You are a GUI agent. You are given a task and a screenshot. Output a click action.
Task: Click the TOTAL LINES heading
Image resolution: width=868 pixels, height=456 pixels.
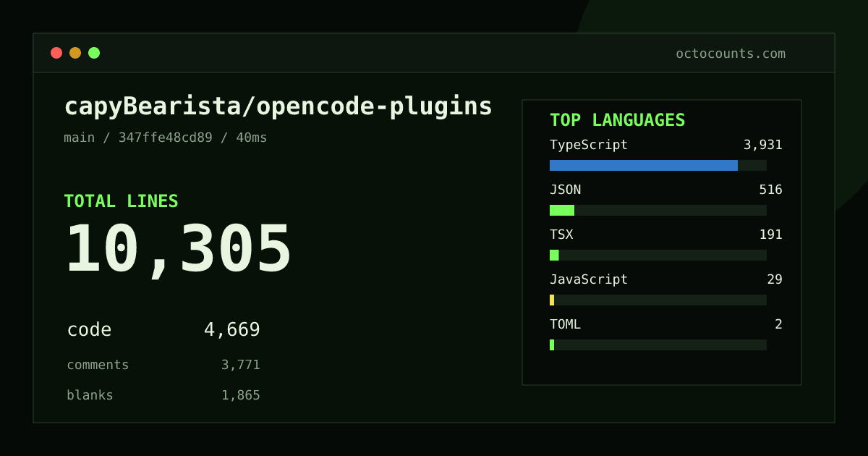click(121, 201)
